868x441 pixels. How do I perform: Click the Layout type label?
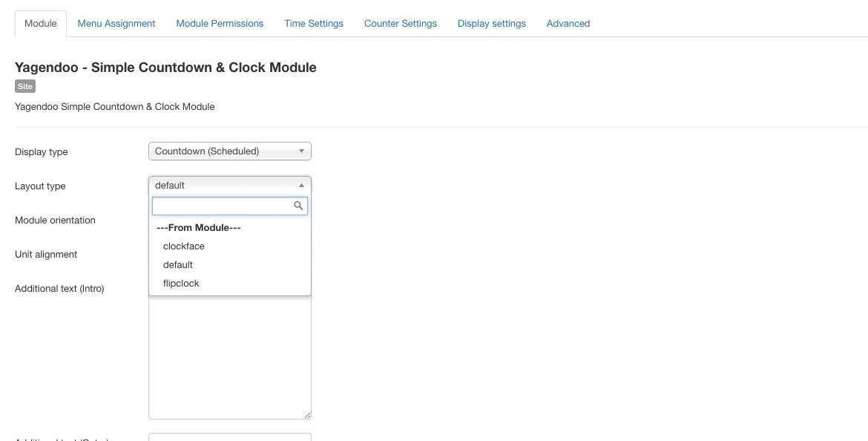[40, 186]
